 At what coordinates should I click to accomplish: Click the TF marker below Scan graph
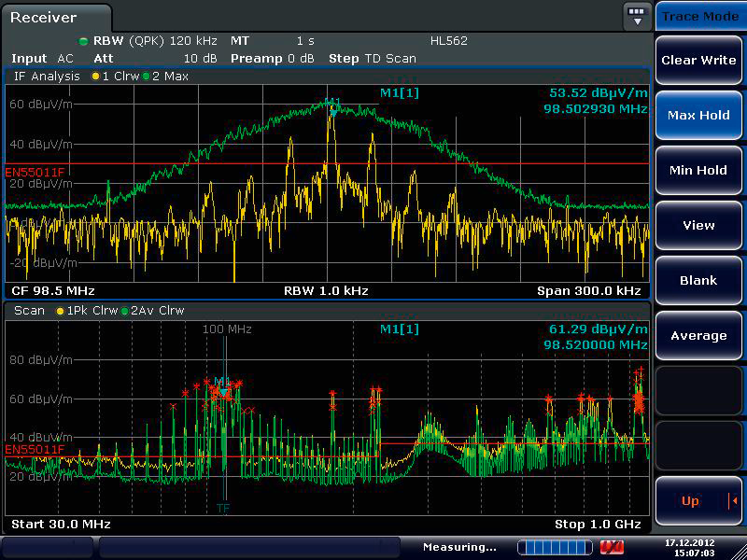[223, 508]
